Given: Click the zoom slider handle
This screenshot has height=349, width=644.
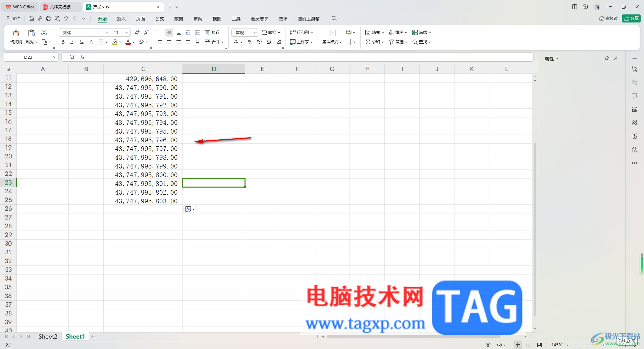Looking at the screenshot, I should 603,345.
